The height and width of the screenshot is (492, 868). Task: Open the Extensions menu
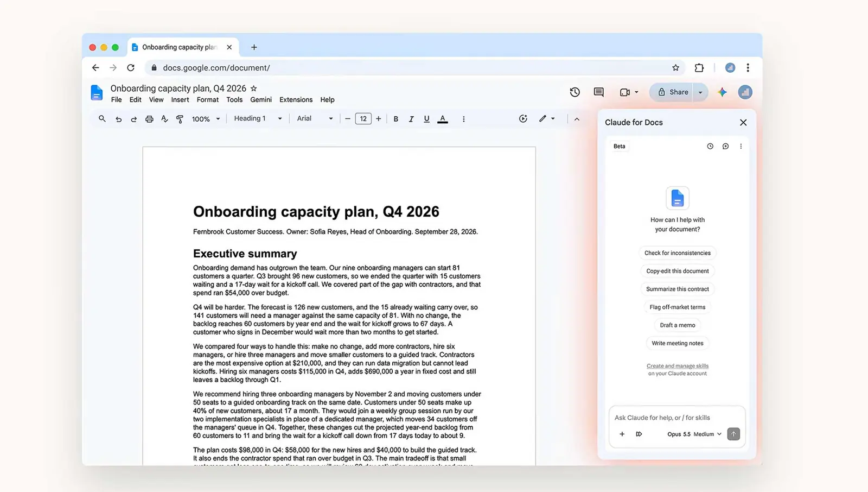(296, 100)
